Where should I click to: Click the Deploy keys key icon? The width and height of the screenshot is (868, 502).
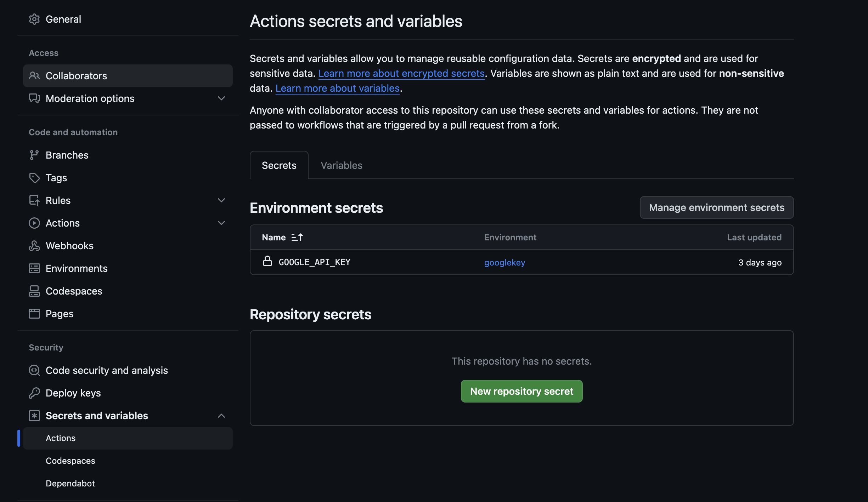pyautogui.click(x=34, y=393)
